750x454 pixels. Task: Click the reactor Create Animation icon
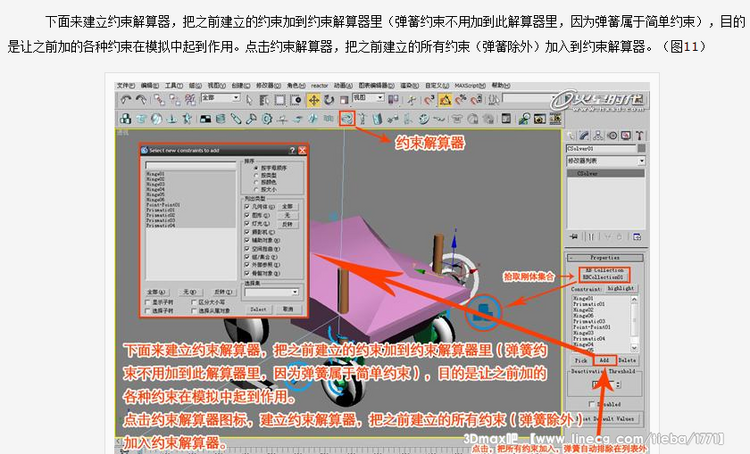[555, 119]
